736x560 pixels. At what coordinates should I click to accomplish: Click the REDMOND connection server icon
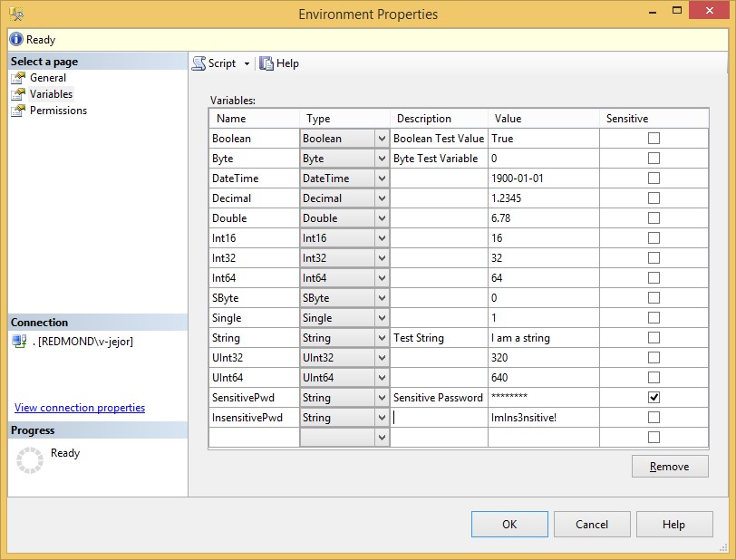click(x=19, y=342)
